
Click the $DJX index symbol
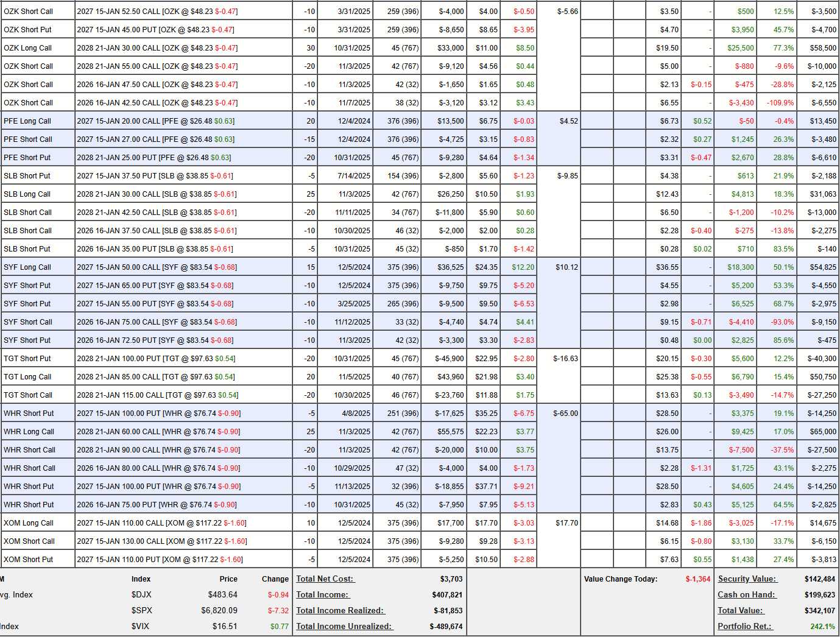pyautogui.click(x=141, y=595)
